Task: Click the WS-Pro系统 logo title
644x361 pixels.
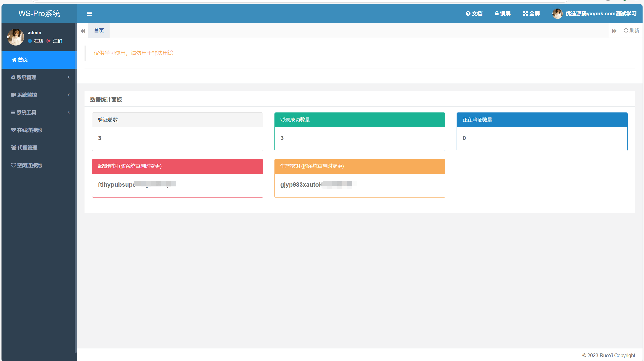Action: pyautogui.click(x=39, y=14)
